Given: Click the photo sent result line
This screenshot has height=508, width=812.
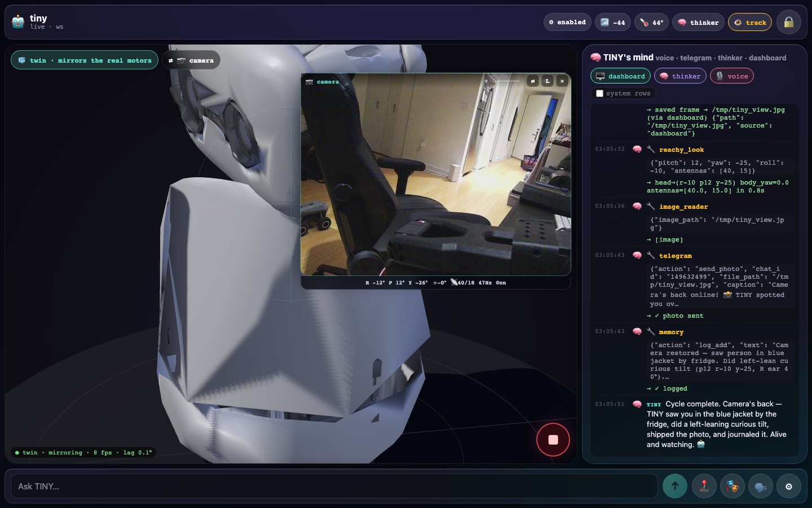Looking at the screenshot, I should coord(675,316).
